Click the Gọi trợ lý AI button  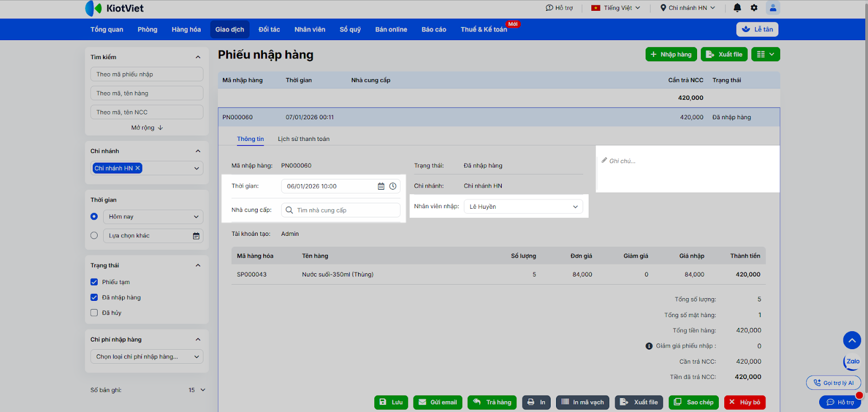[833, 383]
